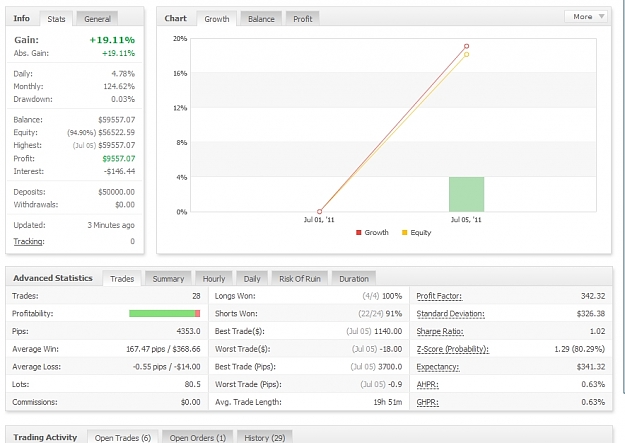
Task: Click the Best Trade($) value 1140.00
Action: pyautogui.click(x=388, y=331)
